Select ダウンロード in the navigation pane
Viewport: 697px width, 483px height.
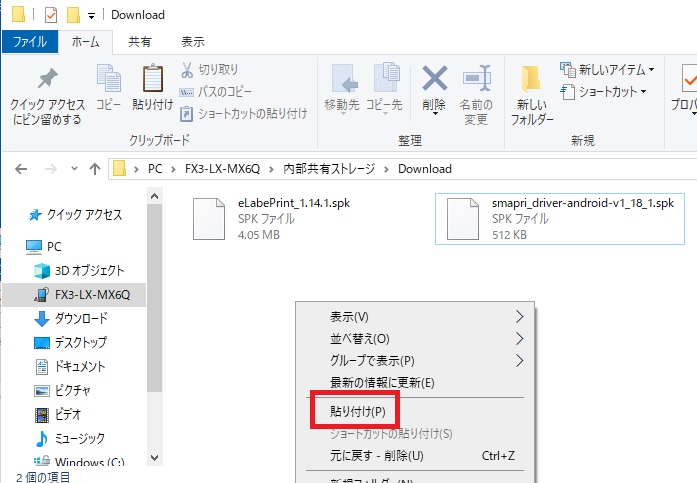(82, 319)
